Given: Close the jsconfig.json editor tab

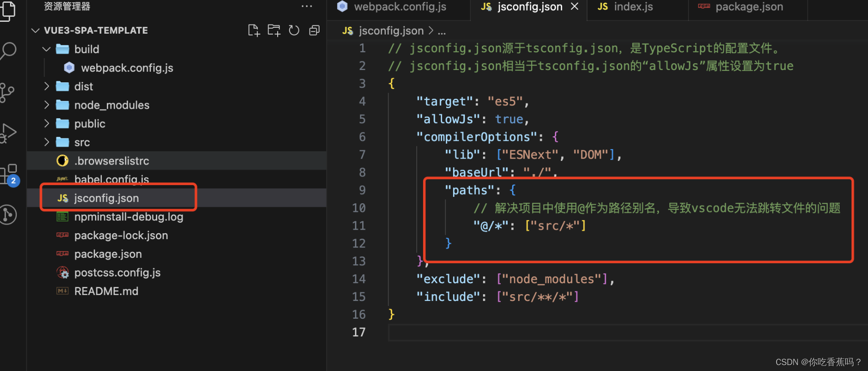Looking at the screenshot, I should click(x=575, y=6).
